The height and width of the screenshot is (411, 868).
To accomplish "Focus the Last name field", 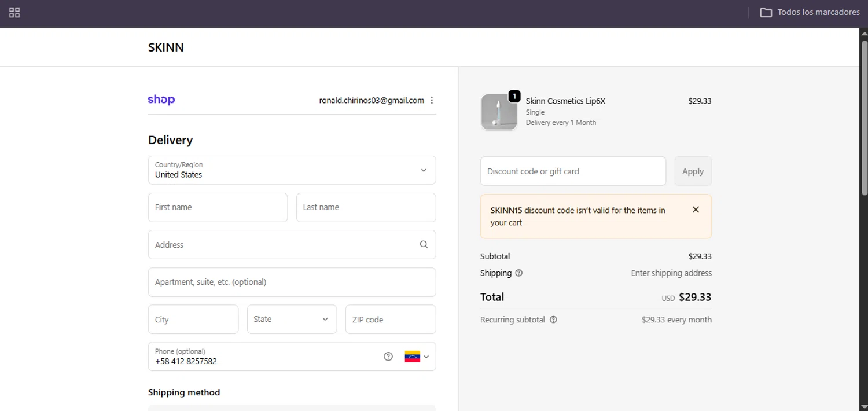I will click(366, 207).
